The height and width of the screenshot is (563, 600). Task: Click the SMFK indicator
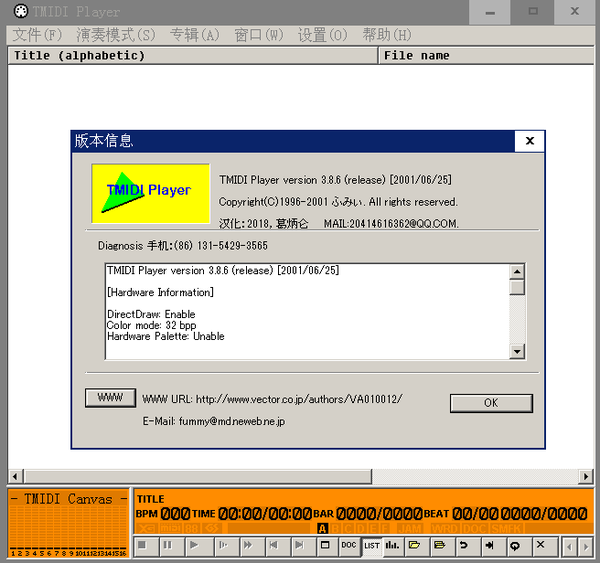click(x=507, y=529)
